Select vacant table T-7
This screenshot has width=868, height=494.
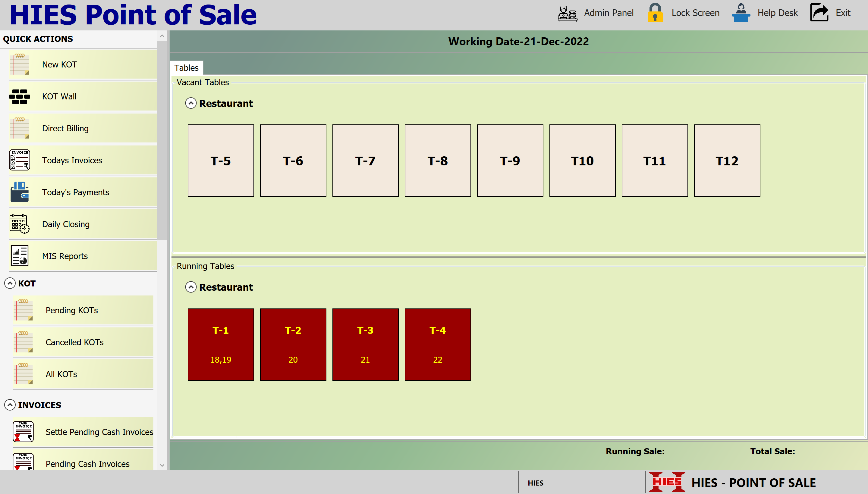pyautogui.click(x=365, y=161)
